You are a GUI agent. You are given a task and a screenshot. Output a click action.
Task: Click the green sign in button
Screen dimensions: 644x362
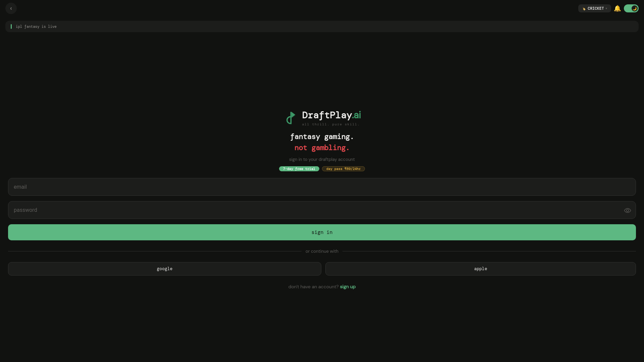pyautogui.click(x=322, y=232)
